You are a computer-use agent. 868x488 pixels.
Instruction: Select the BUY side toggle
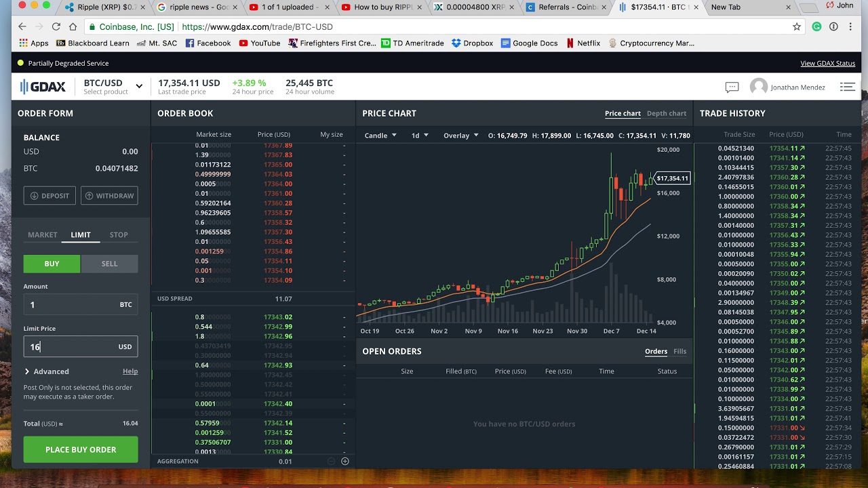pos(52,264)
